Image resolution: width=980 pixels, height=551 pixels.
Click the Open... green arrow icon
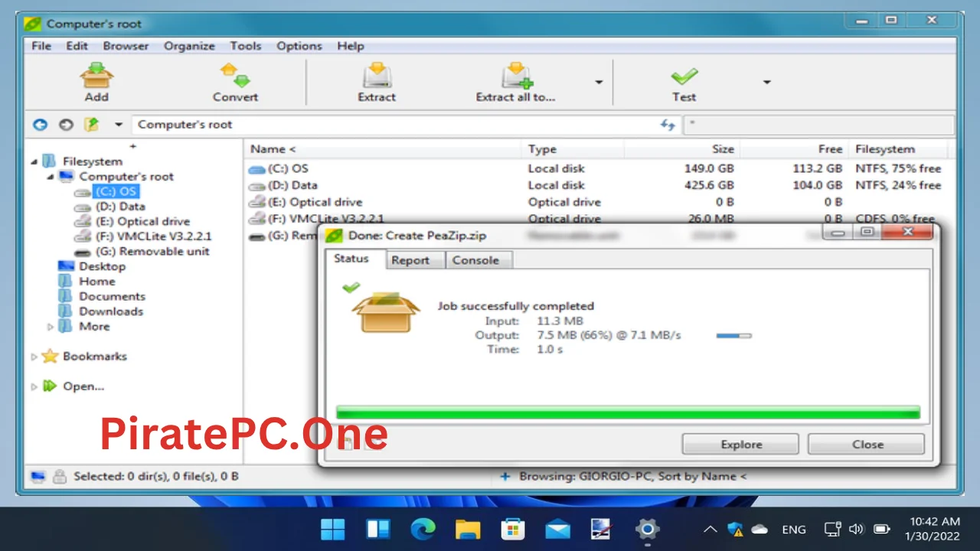(x=50, y=386)
